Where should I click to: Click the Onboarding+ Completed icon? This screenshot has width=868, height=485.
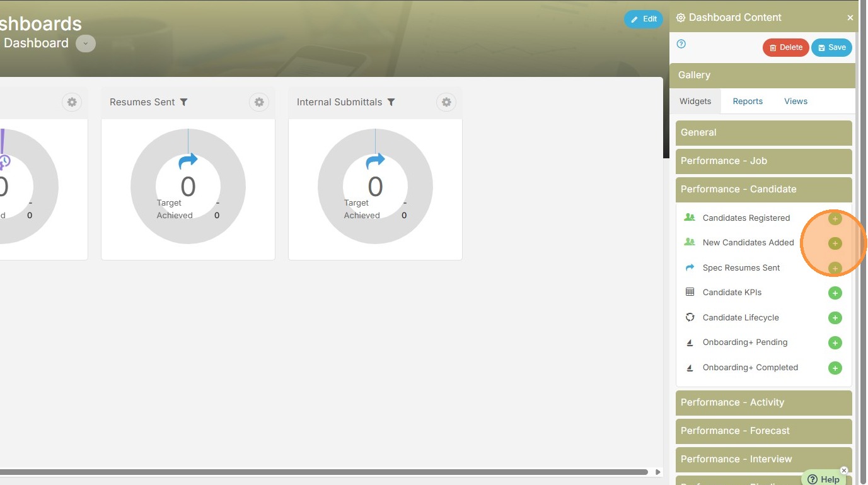point(690,368)
